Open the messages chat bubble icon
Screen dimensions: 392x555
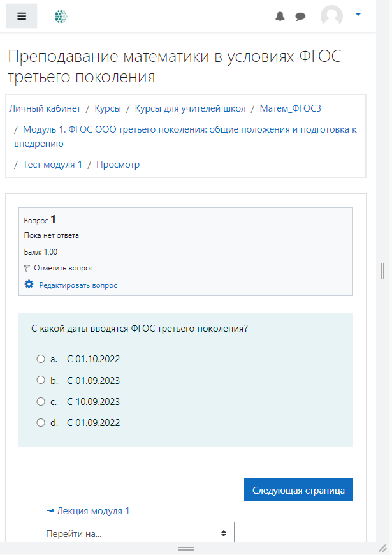pyautogui.click(x=300, y=17)
